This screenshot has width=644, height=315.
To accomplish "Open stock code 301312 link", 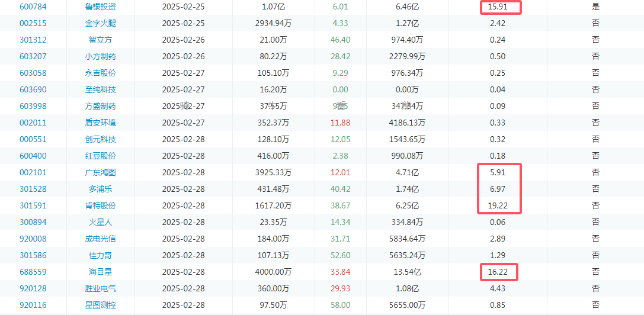I will coord(33,40).
